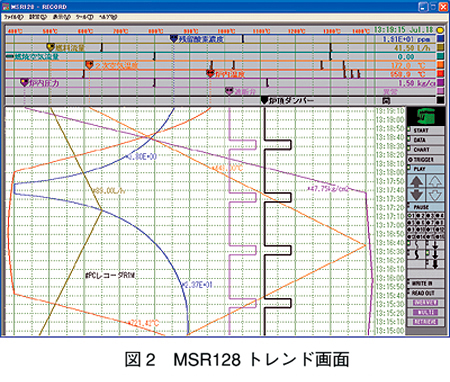Click the 残留酸素濃度 pen marker

(x=173, y=39)
